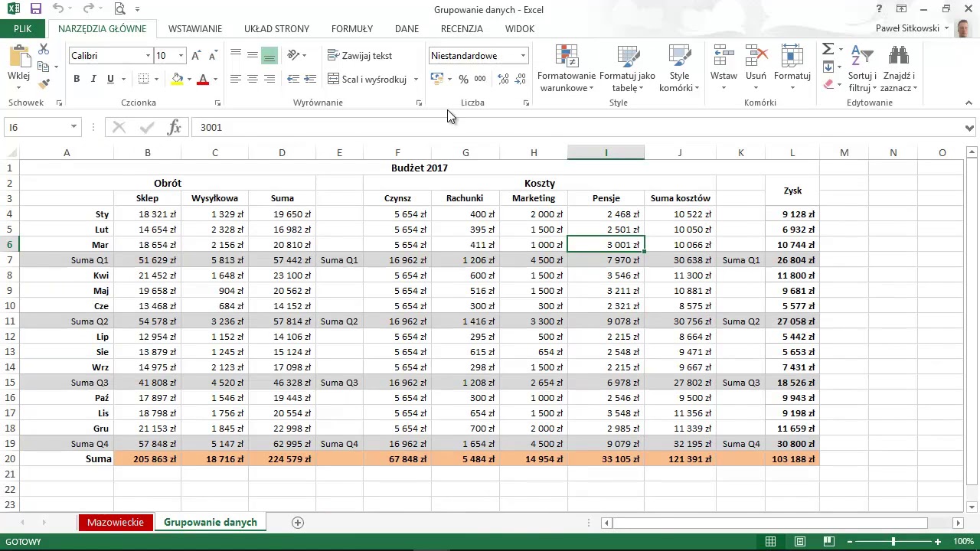Click the Wstaw insert cells button
This screenshot has height=551, width=980.
point(724,69)
